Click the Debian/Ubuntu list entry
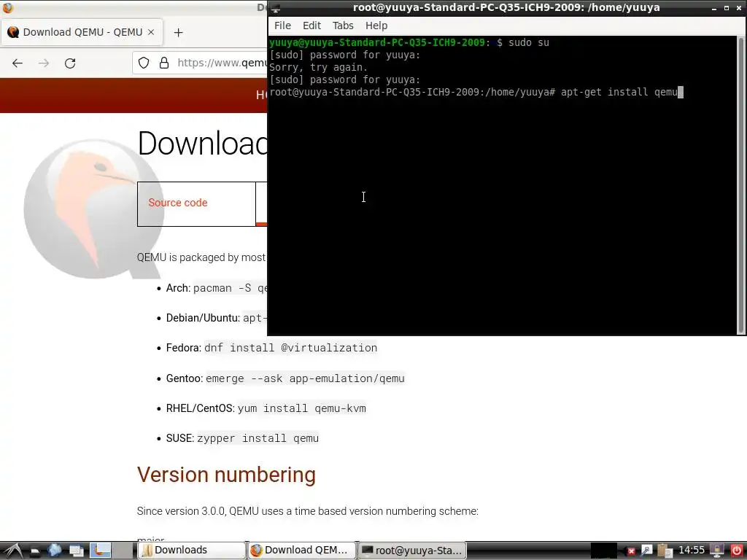Viewport: 747px width, 560px height. [217, 318]
